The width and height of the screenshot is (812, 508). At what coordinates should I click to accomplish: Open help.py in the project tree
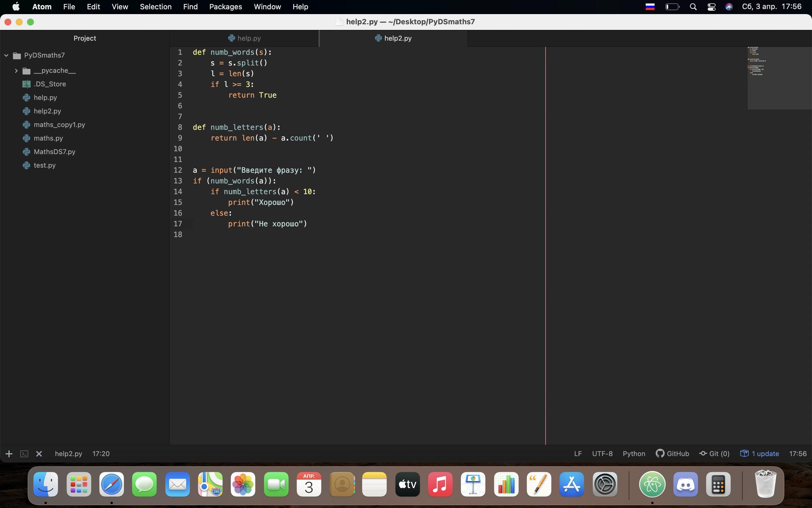pos(45,98)
